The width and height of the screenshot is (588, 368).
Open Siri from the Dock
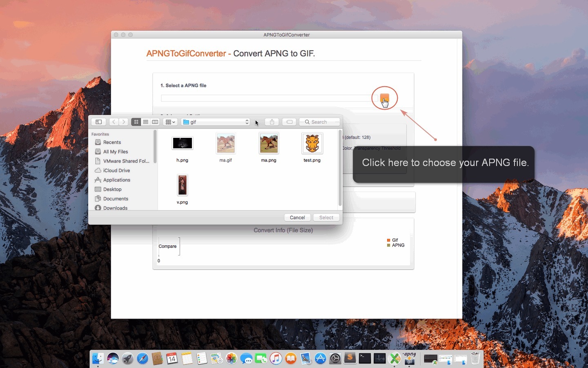[x=113, y=359]
